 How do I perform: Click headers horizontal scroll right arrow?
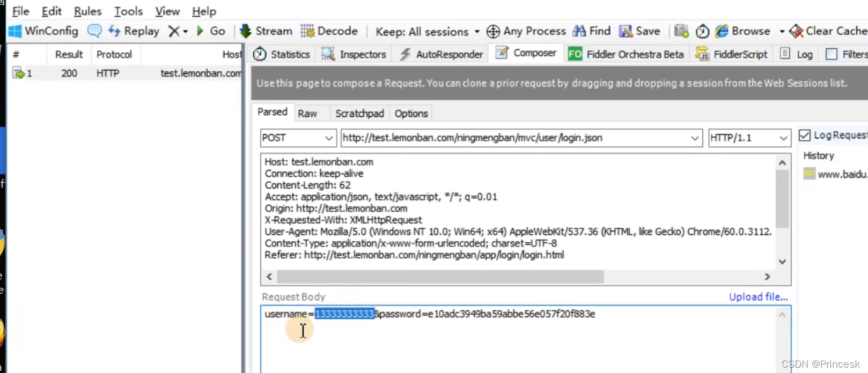767,277
